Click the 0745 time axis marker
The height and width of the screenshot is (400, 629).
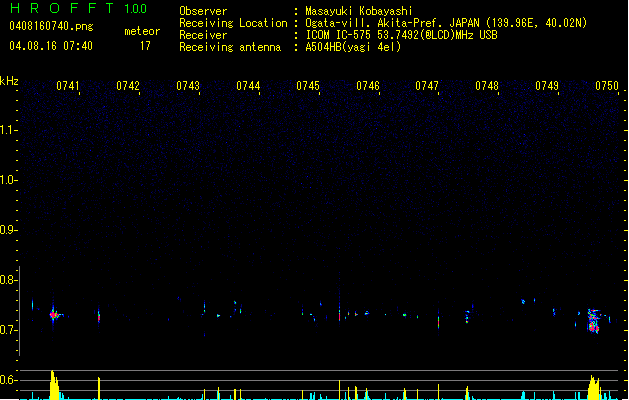coord(308,86)
